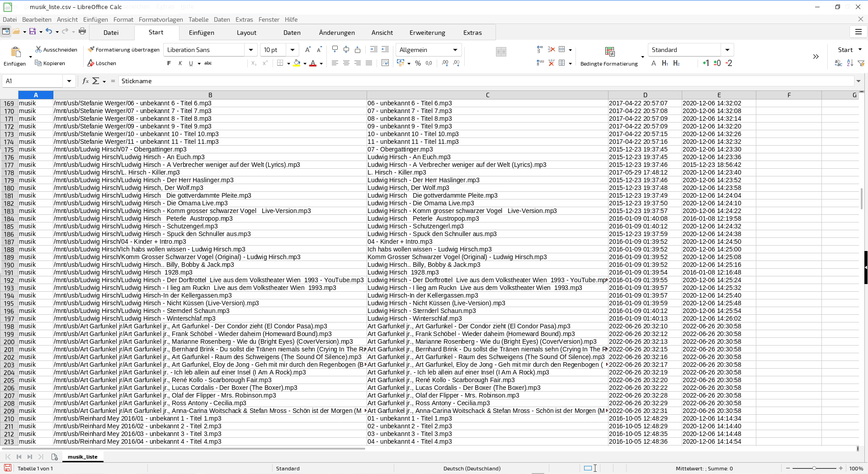The image size is (868, 474).
Task: Click the print icon in quick toolbar
Action: (82, 31)
